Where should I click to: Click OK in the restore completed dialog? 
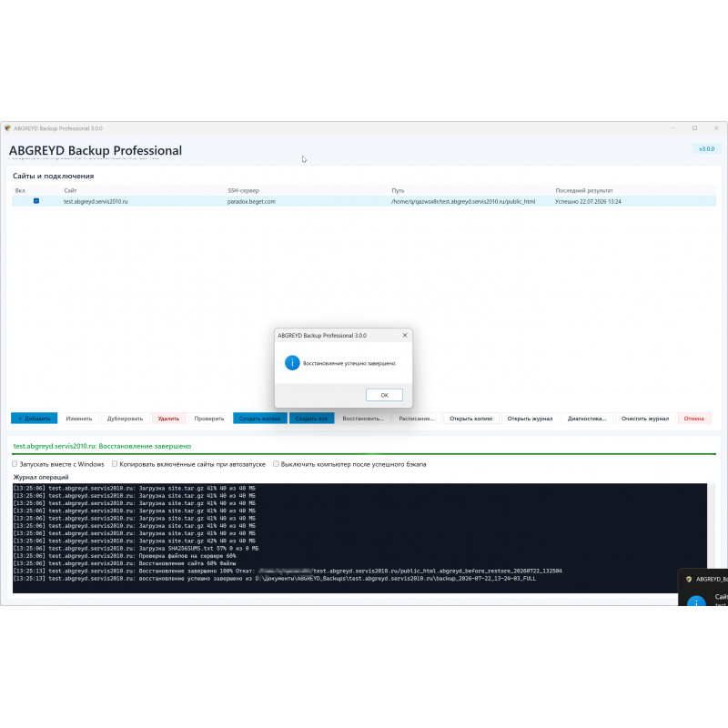coord(384,395)
